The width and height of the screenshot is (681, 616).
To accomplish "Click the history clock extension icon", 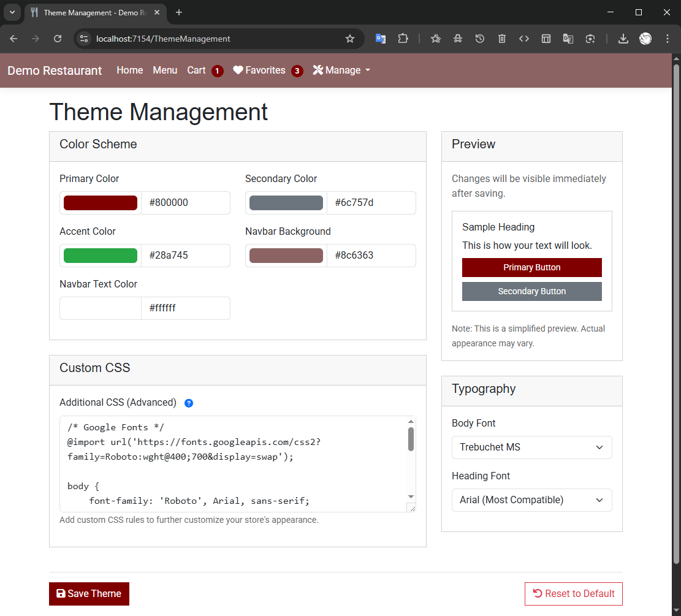I will pyautogui.click(x=479, y=39).
